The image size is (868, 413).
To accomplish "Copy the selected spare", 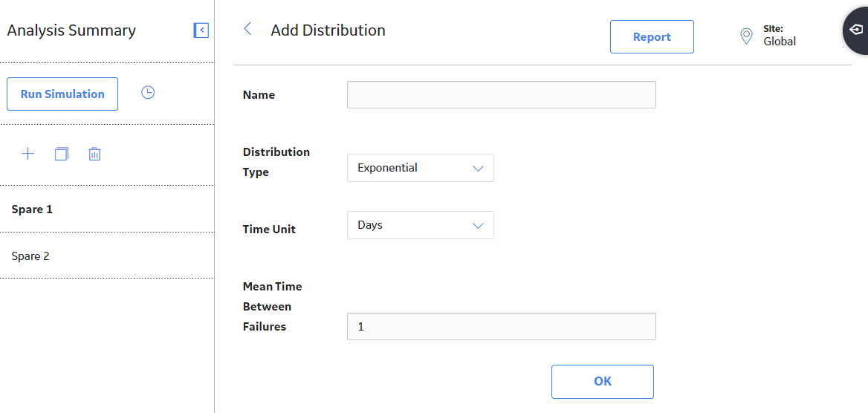I will (x=62, y=154).
